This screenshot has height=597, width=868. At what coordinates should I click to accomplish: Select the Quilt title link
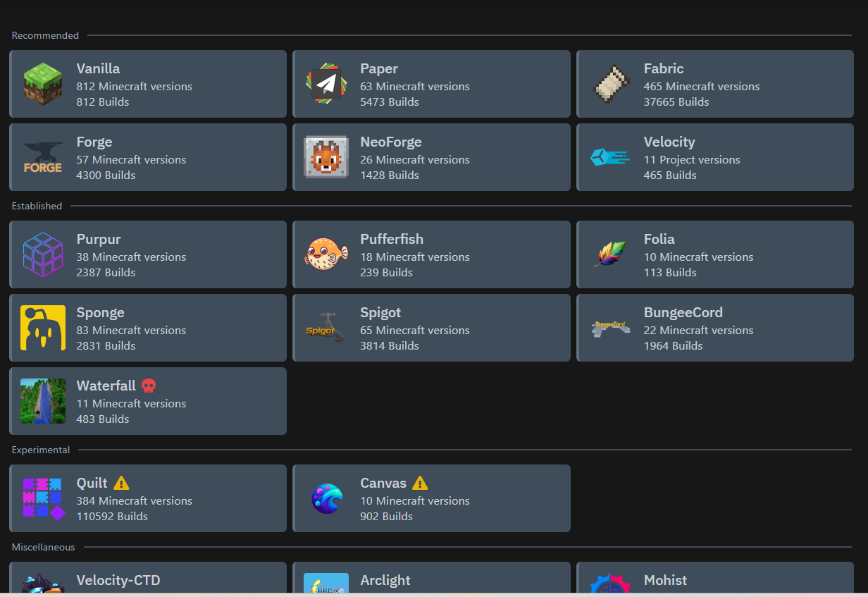point(92,483)
